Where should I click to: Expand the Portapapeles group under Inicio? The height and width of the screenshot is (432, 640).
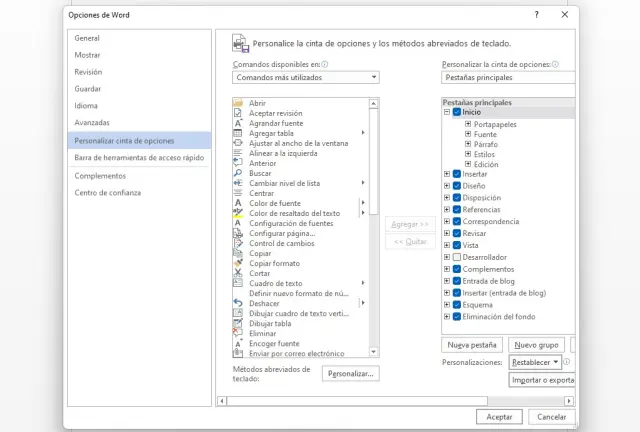click(468, 124)
